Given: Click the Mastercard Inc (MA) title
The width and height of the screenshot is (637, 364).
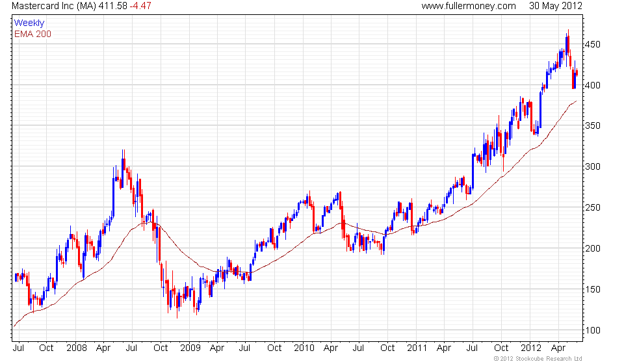Looking at the screenshot, I should click(x=53, y=6).
